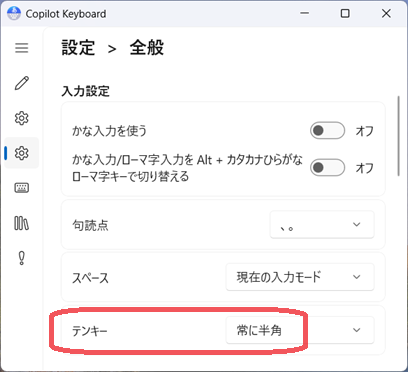Click the かな入力を使う label text
This screenshot has width=408, height=372.
[x=109, y=131]
